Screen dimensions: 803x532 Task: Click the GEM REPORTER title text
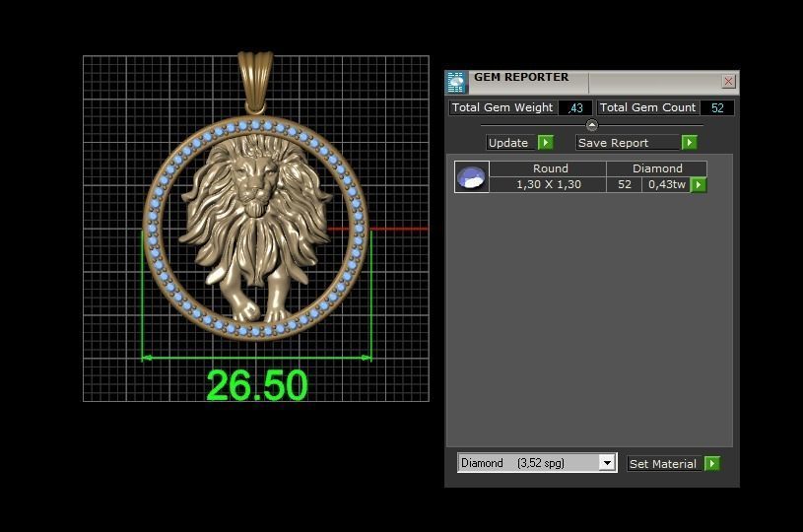521,77
